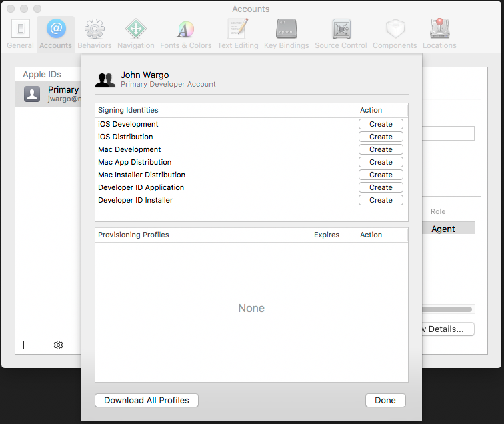504x424 pixels.
Task: Select the Primary Apple ID row
Action: [x=48, y=94]
